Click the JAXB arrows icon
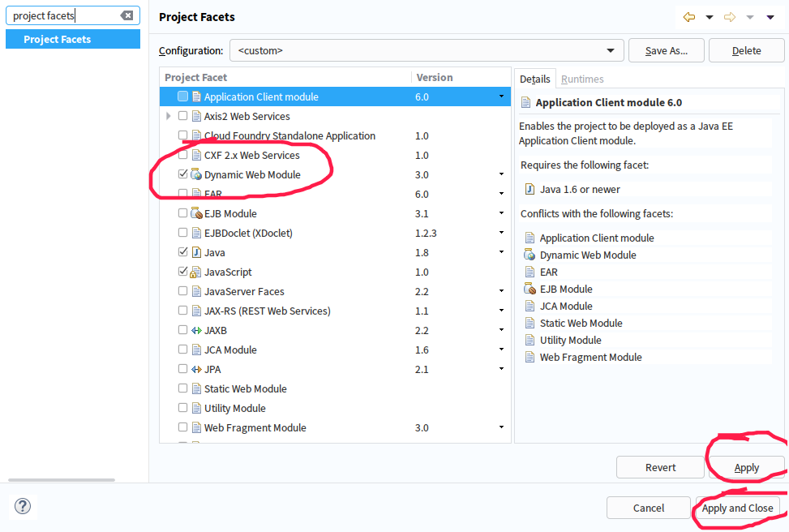Image resolution: width=789 pixels, height=532 pixels. pos(196,330)
